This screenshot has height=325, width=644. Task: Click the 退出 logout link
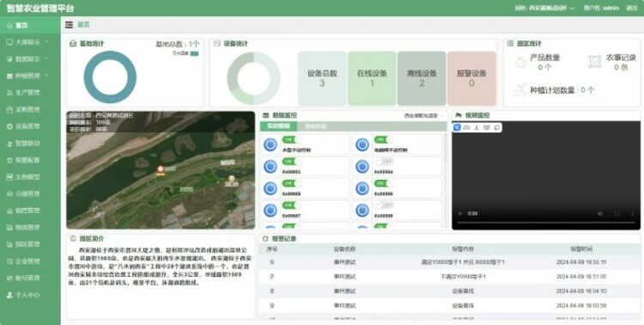pyautogui.click(x=632, y=9)
